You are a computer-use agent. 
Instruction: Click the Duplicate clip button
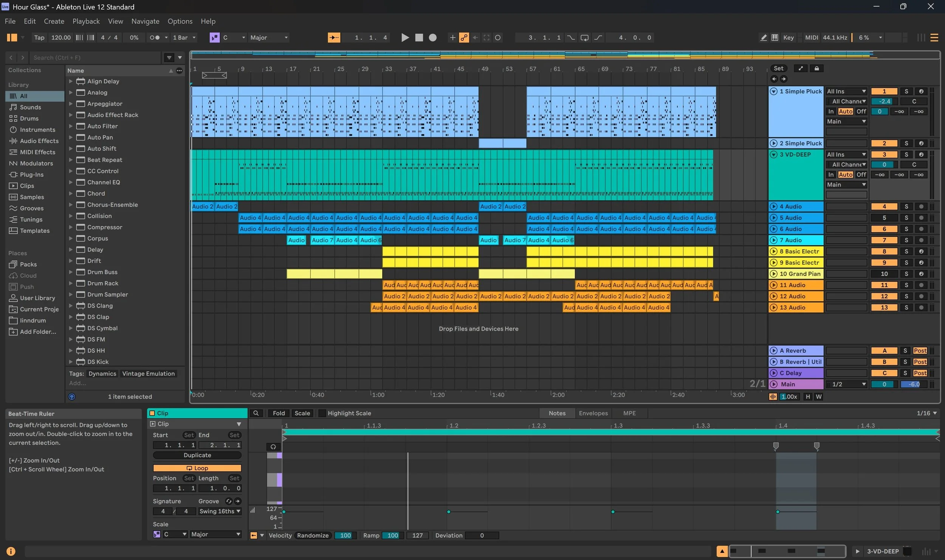click(x=197, y=455)
